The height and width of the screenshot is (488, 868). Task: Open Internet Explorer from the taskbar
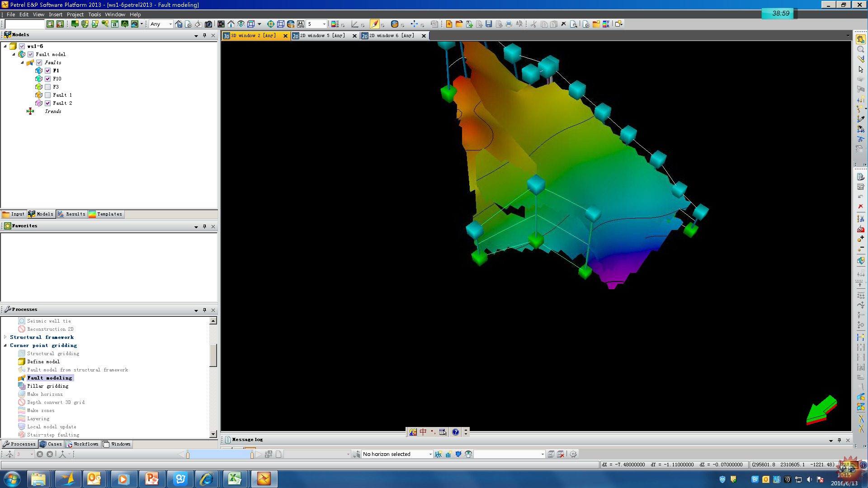[207, 479]
